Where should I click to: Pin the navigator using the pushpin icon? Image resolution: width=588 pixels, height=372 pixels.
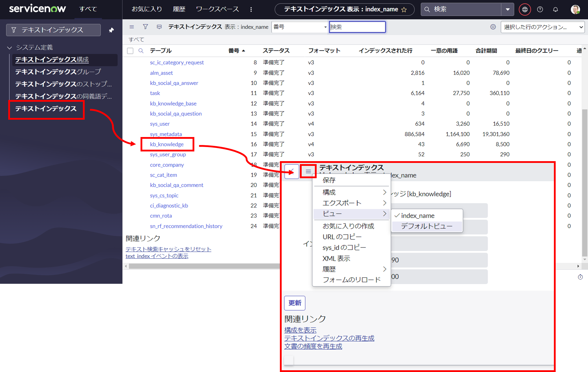click(x=111, y=30)
